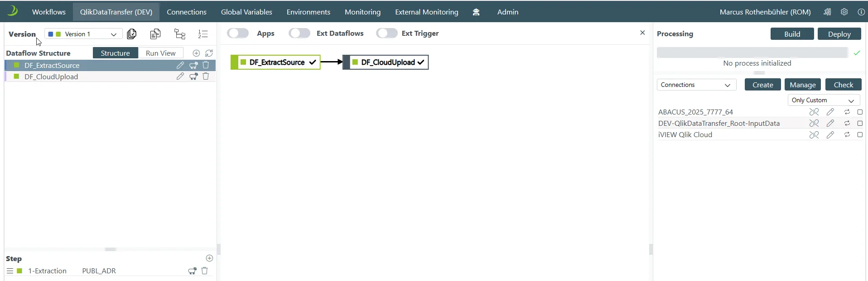868x281 pixels.
Task: Edit the DF_ExtractSource dataflow with pencil icon
Action: (x=180, y=65)
